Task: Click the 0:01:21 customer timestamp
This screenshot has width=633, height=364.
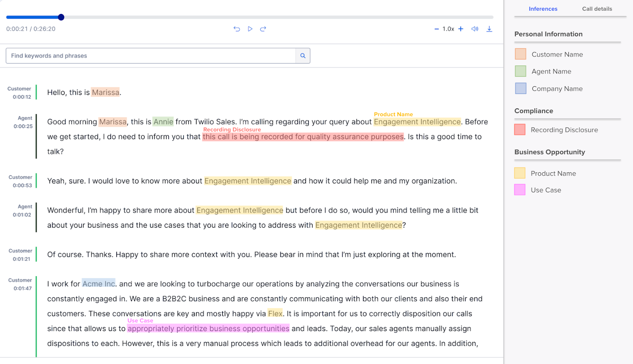Action: click(21, 259)
